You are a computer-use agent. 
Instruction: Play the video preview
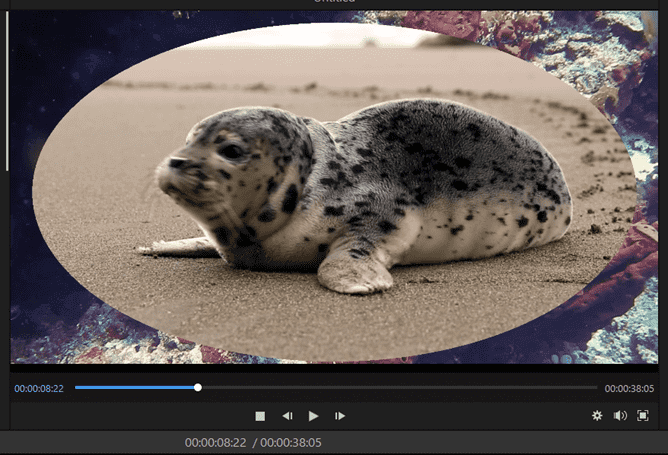tap(313, 416)
